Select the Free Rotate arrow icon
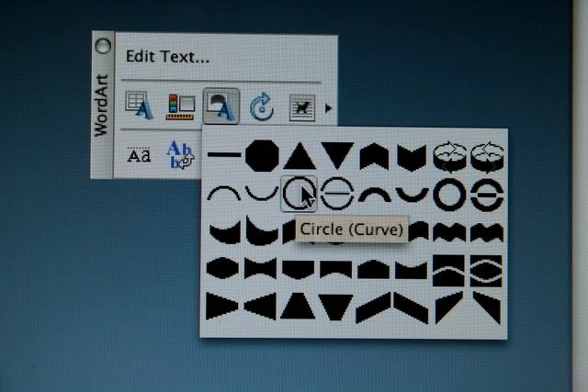 (x=262, y=107)
